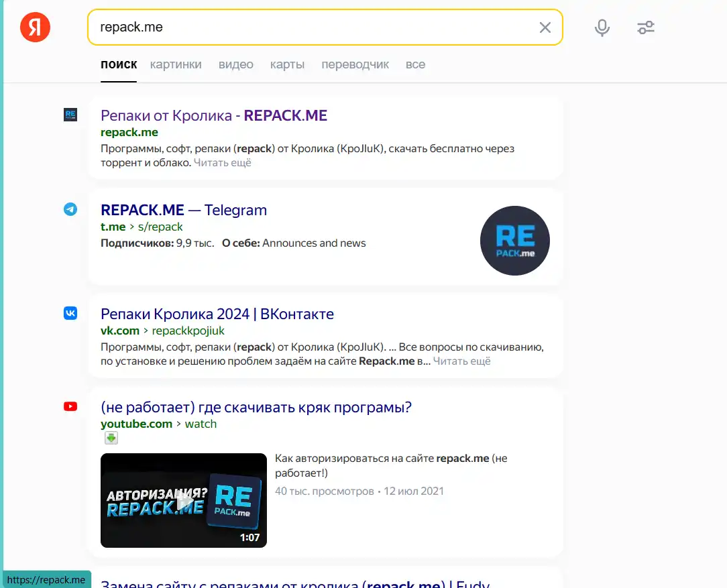Open Репаки Кролика 2024 | ВКонтакте result

click(217, 314)
